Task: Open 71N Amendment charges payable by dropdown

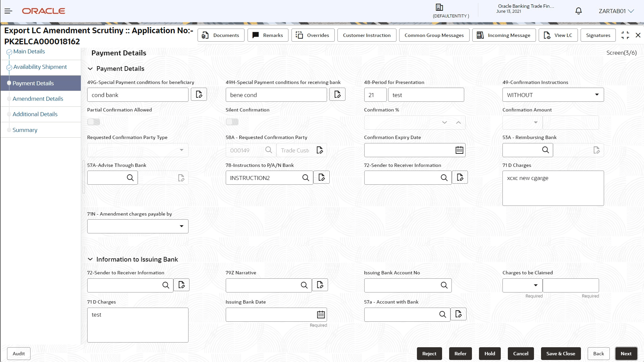Action: 181,226
